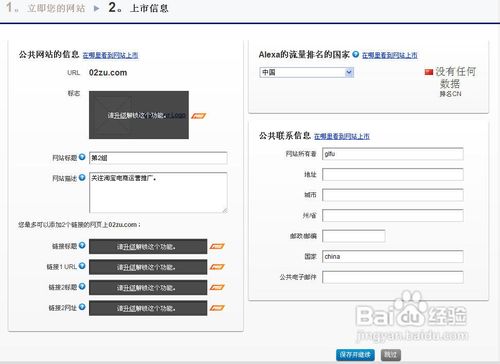
Task: Open the 中国 country dropdown
Action: pos(306,72)
